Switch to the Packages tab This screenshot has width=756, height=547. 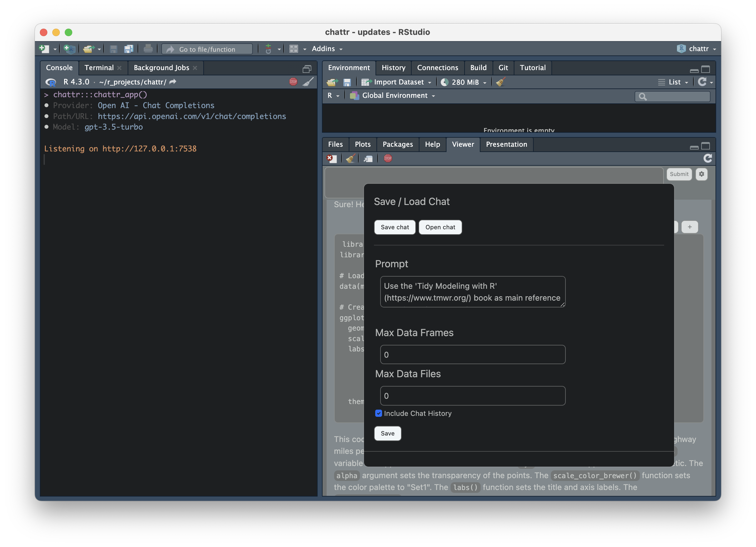coord(397,145)
